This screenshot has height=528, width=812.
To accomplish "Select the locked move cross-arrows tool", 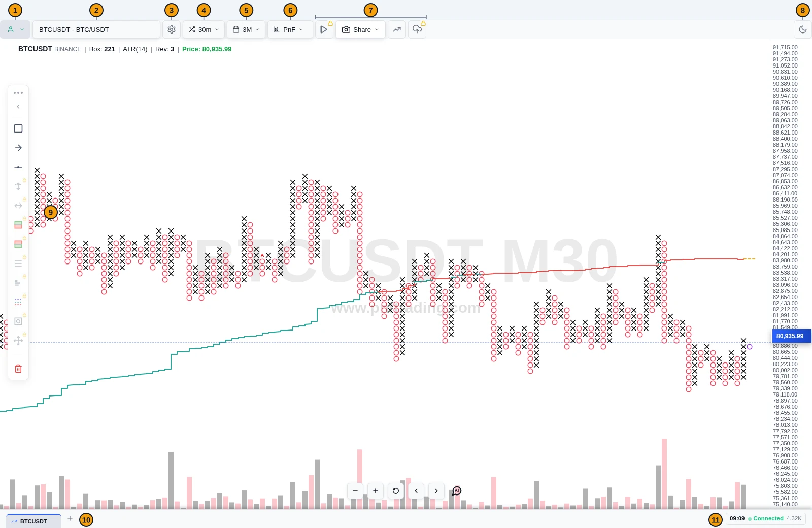I will click(x=18, y=341).
